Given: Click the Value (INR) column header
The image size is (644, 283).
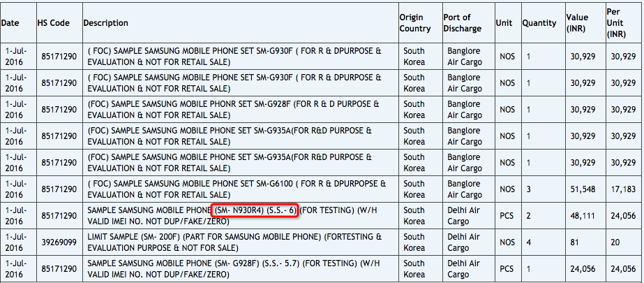Looking at the screenshot, I should coord(576,22).
